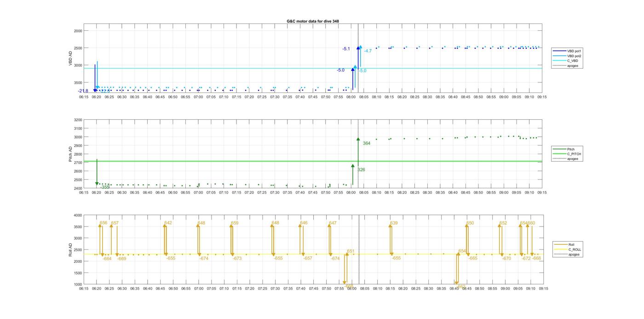Click the '3200' tick on the Pitch axis

(78, 120)
